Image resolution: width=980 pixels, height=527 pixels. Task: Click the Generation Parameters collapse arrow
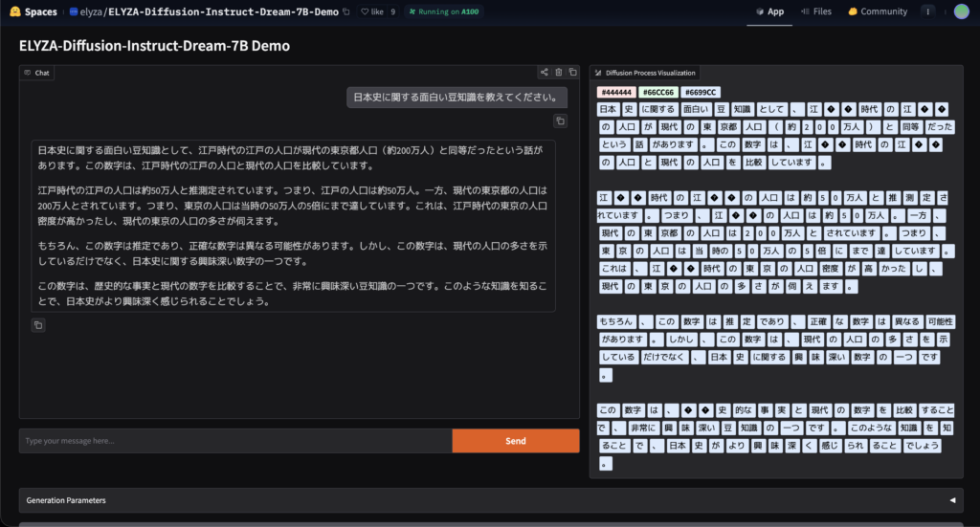[x=951, y=500]
